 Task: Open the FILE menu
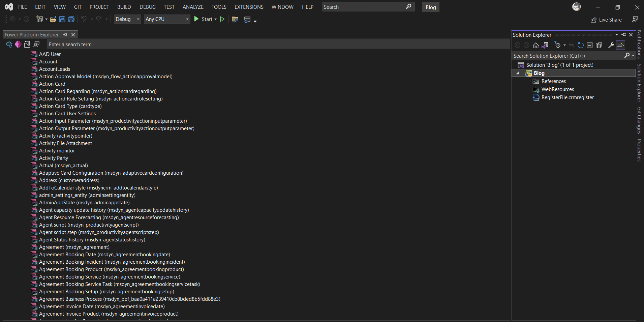click(x=23, y=7)
